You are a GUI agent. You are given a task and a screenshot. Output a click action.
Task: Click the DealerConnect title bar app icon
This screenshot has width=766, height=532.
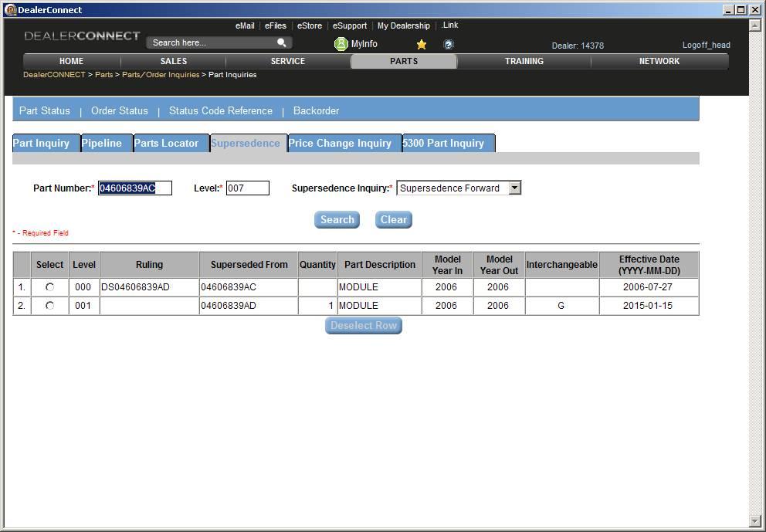[x=10, y=10]
